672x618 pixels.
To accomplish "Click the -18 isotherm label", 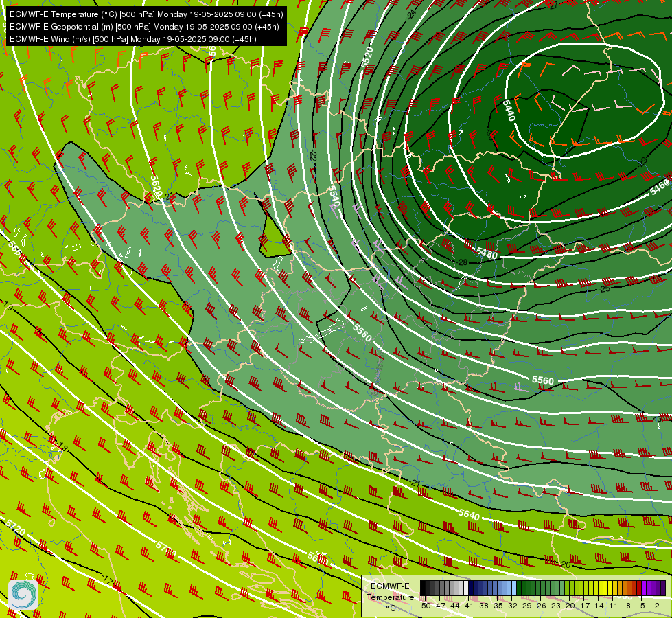I will [x=61, y=447].
